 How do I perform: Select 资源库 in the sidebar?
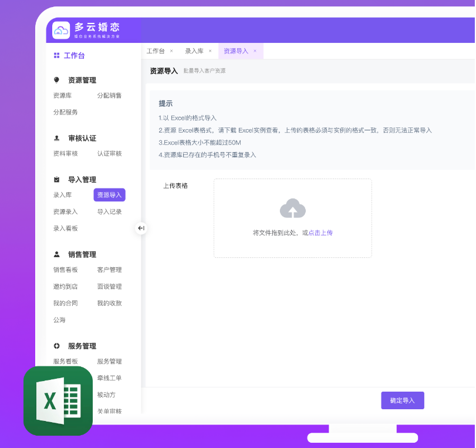(62, 96)
